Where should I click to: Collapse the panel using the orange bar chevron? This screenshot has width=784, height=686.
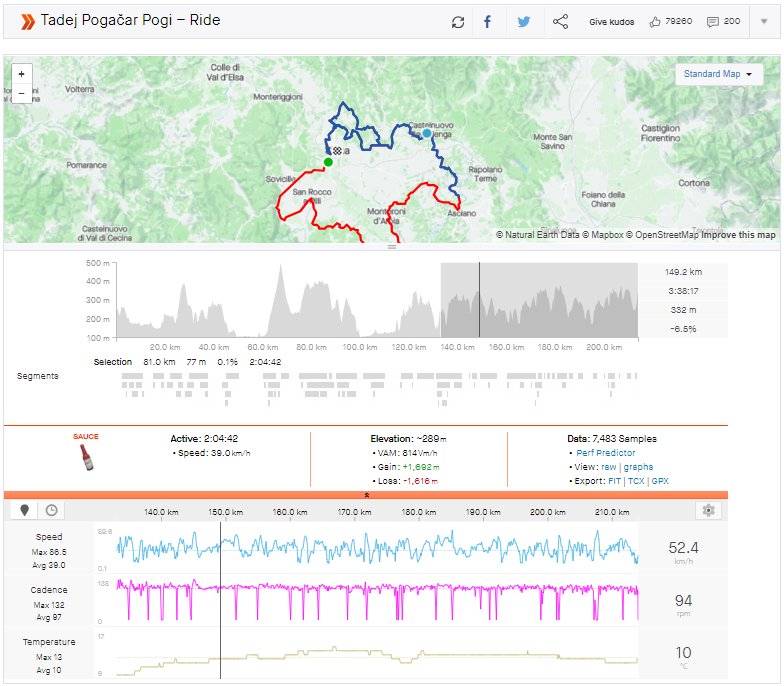(366, 495)
